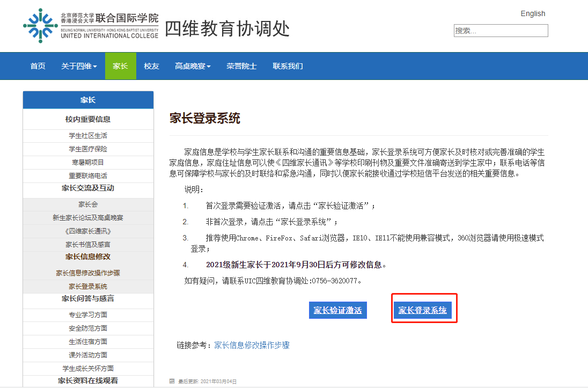
Task: Open the 首页 home menu item
Action: pyautogui.click(x=38, y=66)
